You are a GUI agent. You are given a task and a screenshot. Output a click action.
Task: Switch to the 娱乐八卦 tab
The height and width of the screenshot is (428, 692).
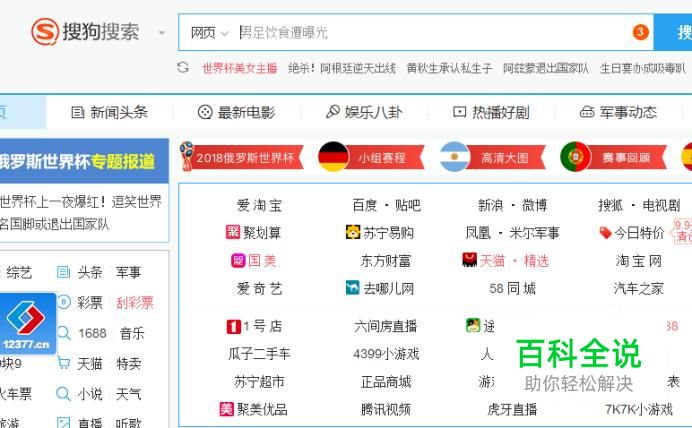(364, 112)
